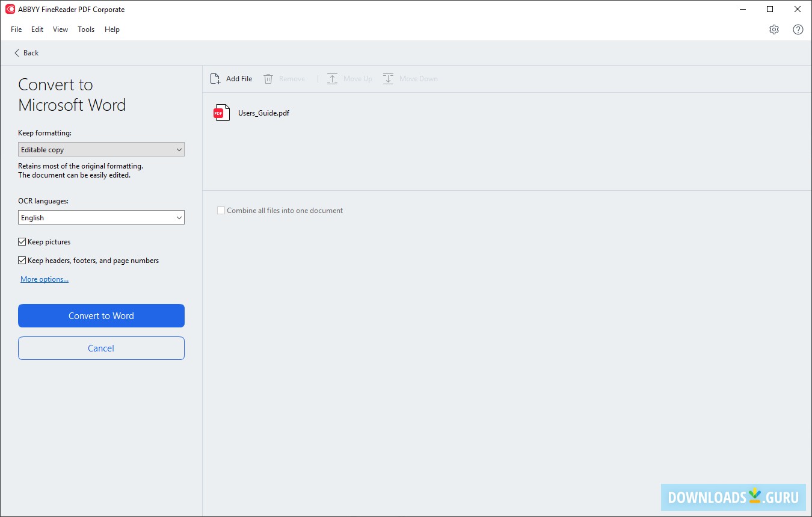This screenshot has width=812, height=517.
Task: Click the Add File label
Action: click(239, 79)
